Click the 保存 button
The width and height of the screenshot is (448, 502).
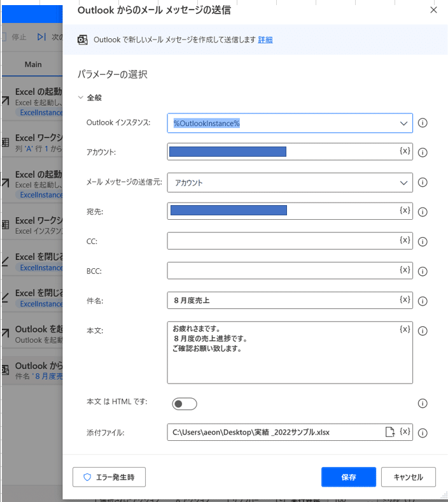tap(349, 477)
